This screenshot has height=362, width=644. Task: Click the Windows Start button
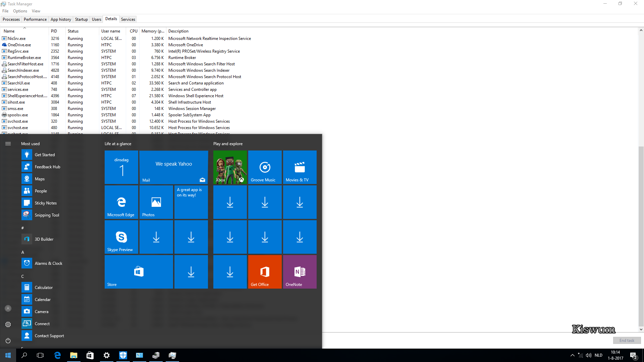click(8, 355)
